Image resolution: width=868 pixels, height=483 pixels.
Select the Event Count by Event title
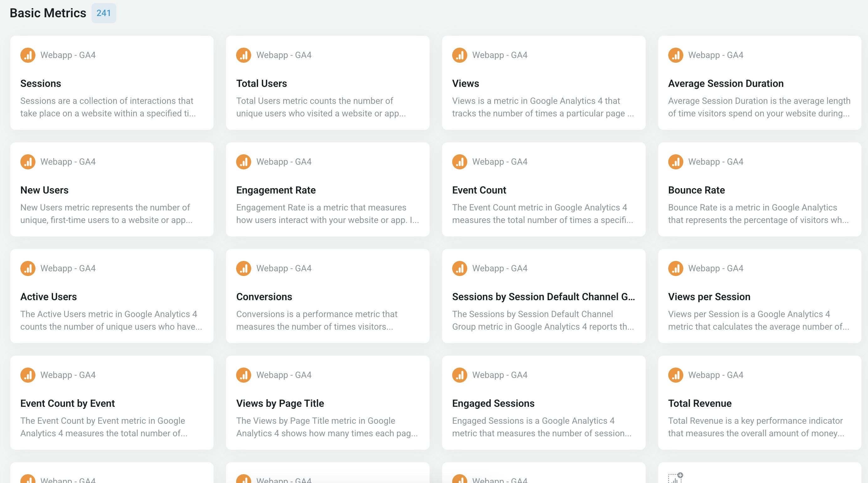pyautogui.click(x=67, y=403)
